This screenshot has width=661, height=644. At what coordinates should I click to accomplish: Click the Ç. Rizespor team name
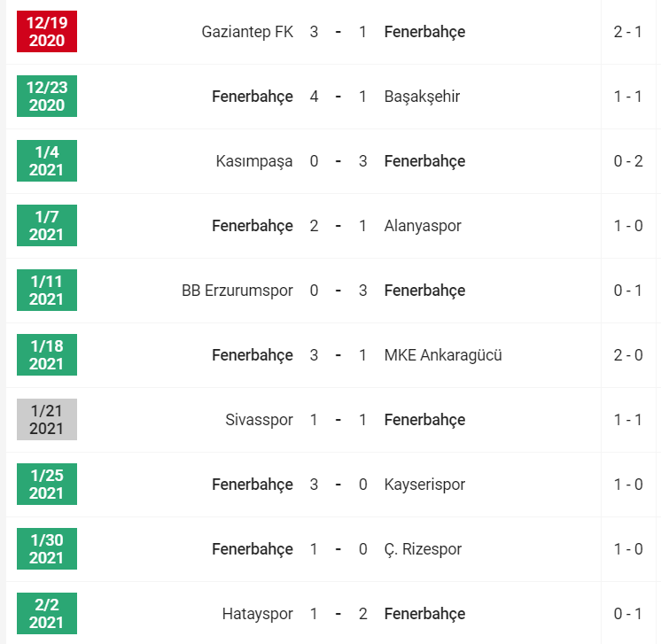[423, 549]
